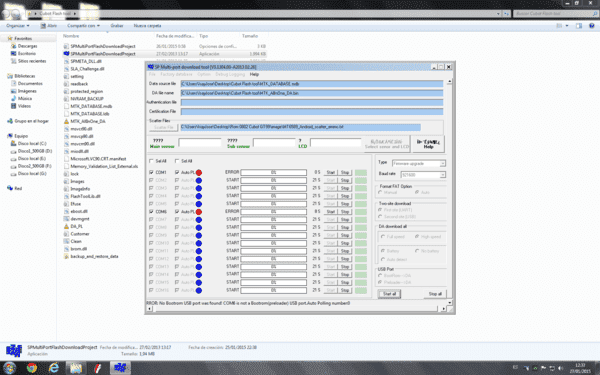Click the red status indicator for COM6
The width and height of the screenshot is (600, 375).
pos(199,212)
